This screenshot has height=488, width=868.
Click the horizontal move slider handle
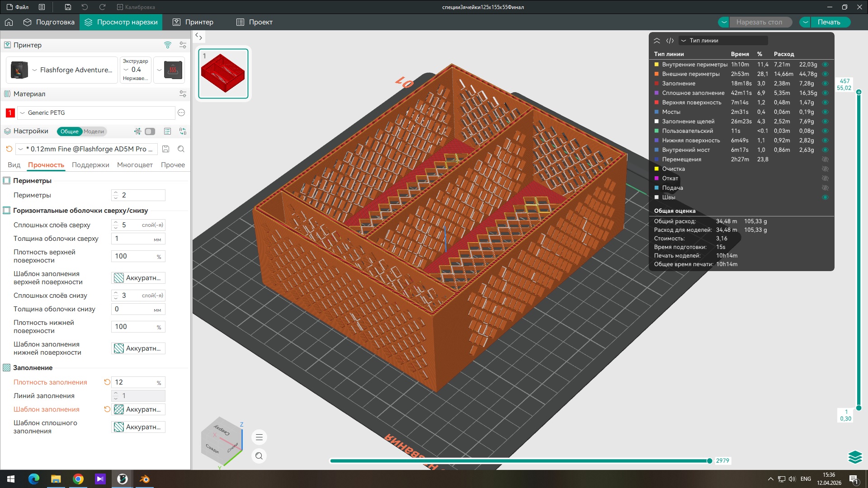pyautogui.click(x=709, y=461)
